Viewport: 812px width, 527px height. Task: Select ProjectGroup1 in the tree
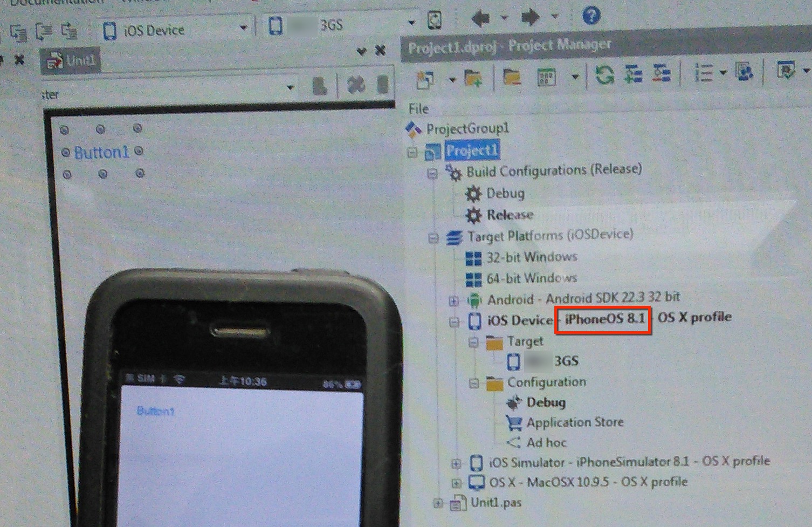[x=467, y=128]
